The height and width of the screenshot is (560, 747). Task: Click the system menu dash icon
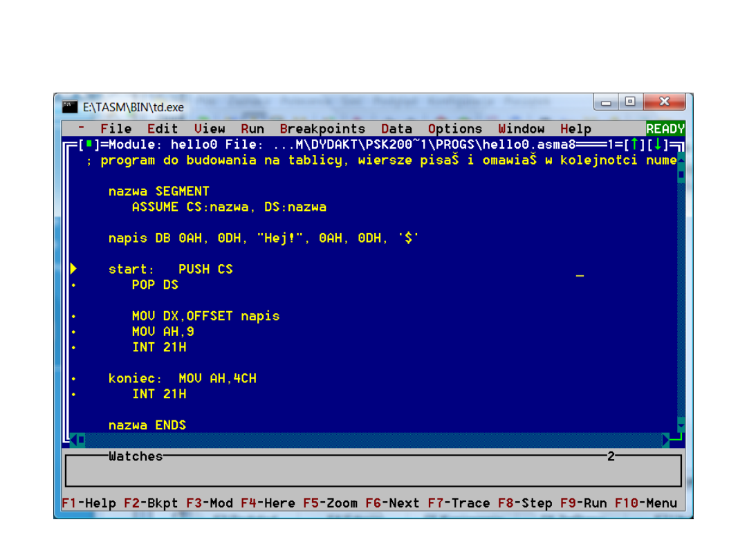tap(82, 128)
